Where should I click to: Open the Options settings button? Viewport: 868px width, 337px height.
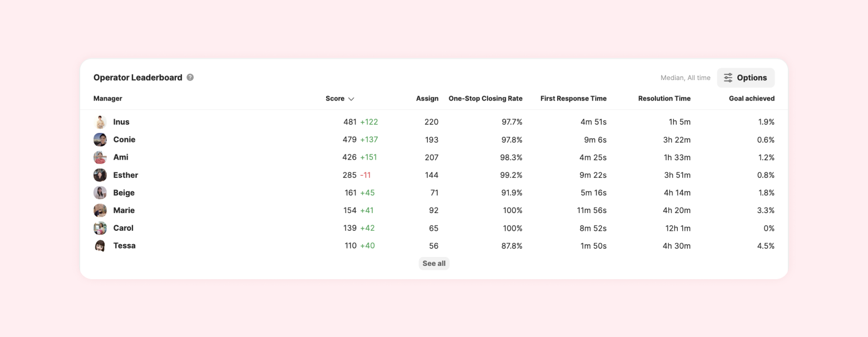coord(746,78)
